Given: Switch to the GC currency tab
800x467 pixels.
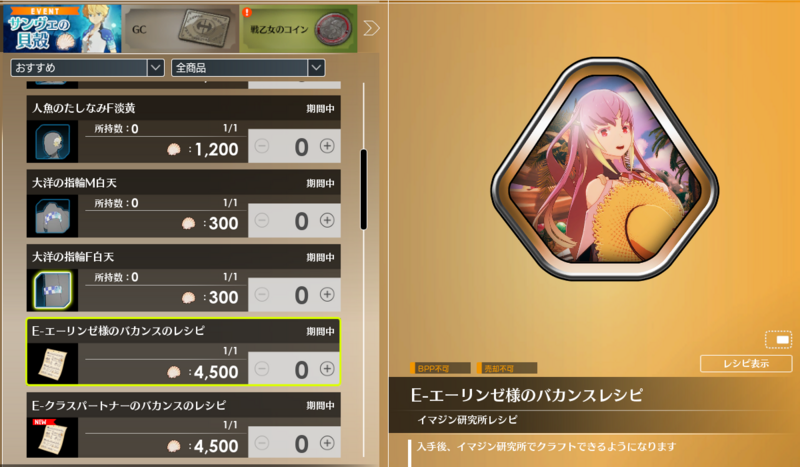Looking at the screenshot, I should 181,29.
